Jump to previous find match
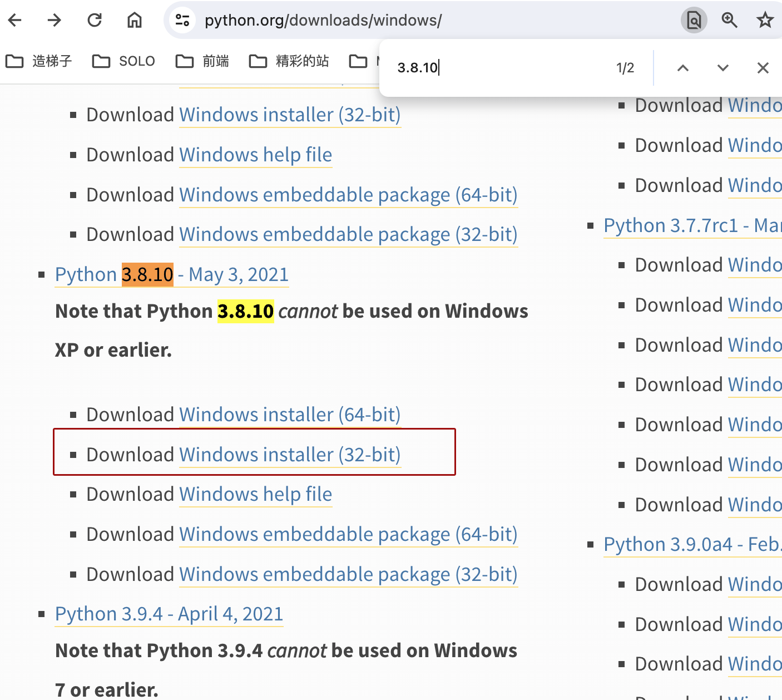 click(683, 68)
